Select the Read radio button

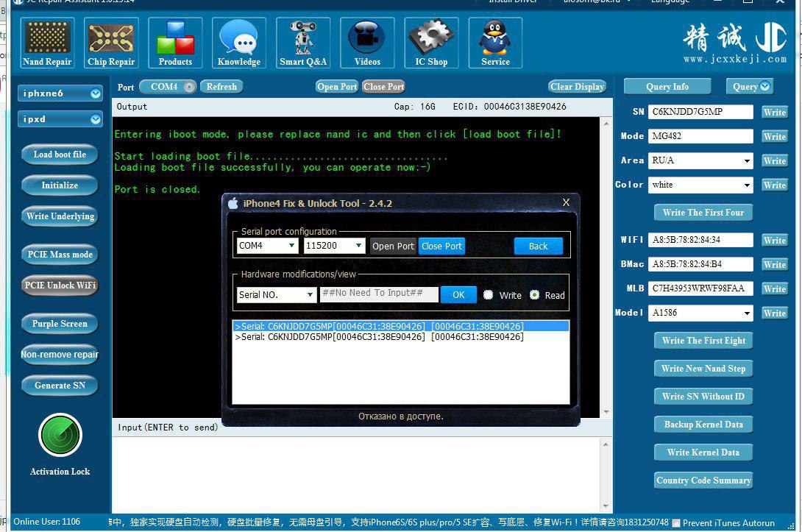pyautogui.click(x=534, y=295)
